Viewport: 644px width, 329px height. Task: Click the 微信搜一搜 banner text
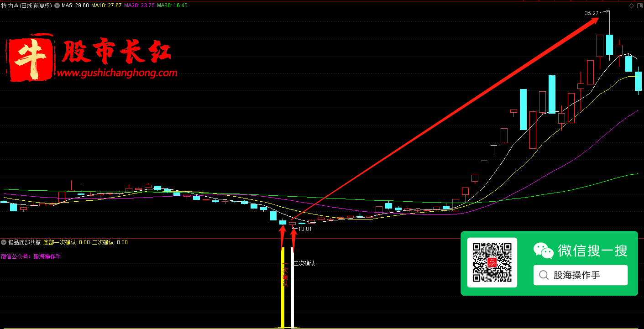click(592, 251)
